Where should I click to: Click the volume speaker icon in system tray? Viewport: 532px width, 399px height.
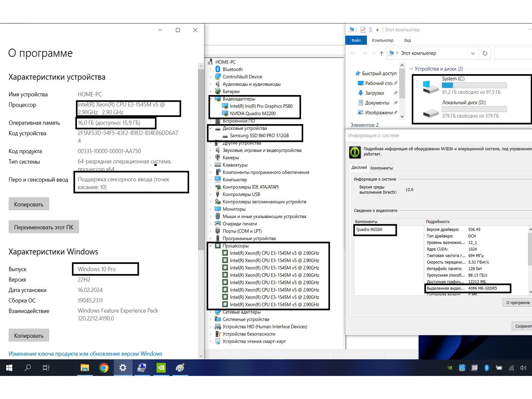(523, 368)
